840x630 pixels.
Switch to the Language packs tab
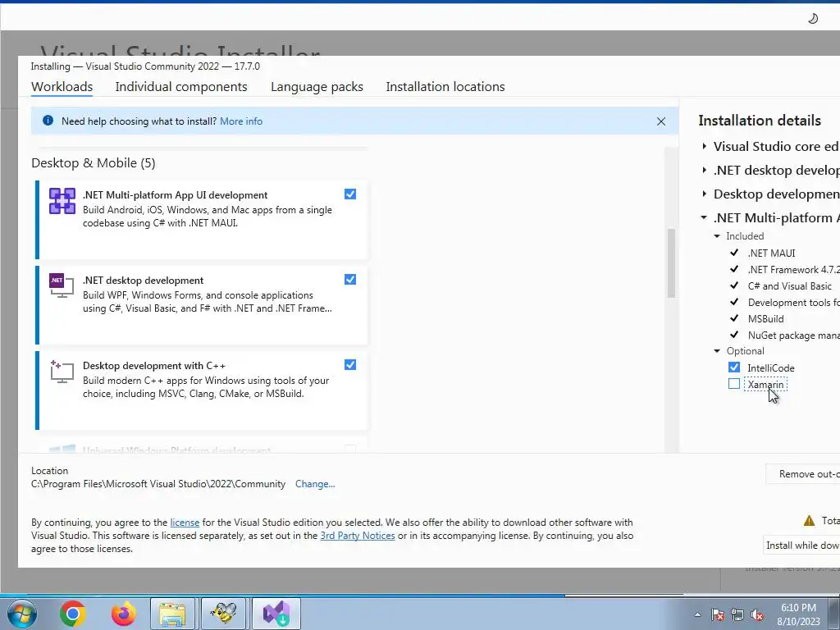tap(317, 86)
